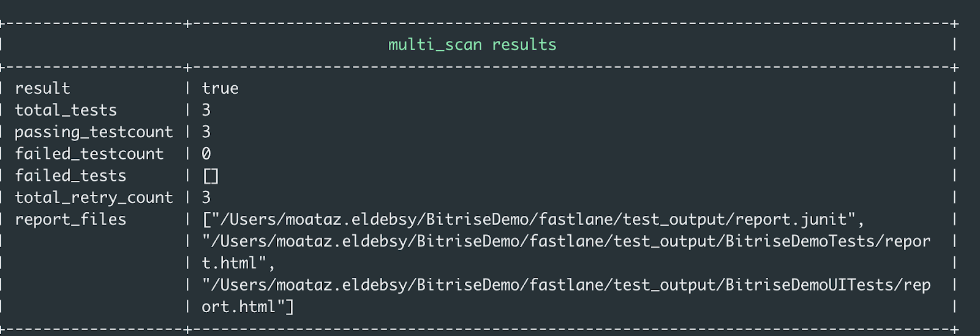Click the table's top border line
This screenshot has height=336, width=980.
click(570, 24)
